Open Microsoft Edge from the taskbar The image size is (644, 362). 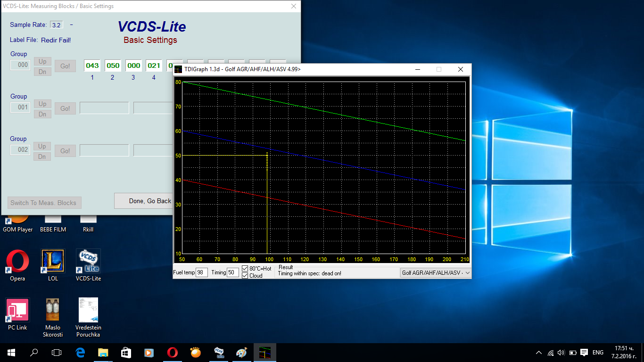pyautogui.click(x=80, y=352)
